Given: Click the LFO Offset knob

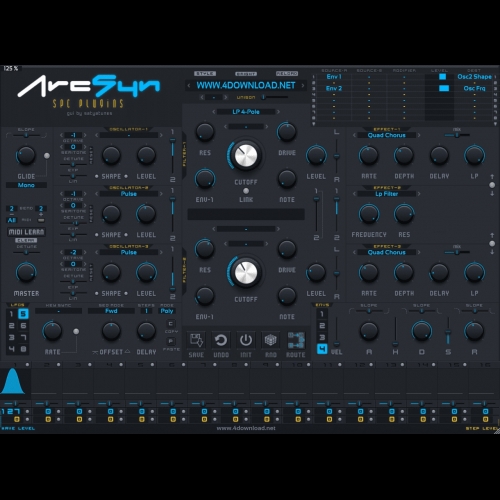Looking at the screenshot, I should pyautogui.click(x=111, y=331).
